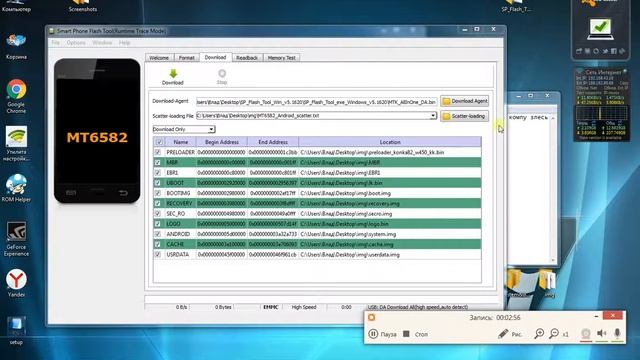Toggle the microphone icon in recorder
This screenshot has width=640, height=360.
point(617,333)
